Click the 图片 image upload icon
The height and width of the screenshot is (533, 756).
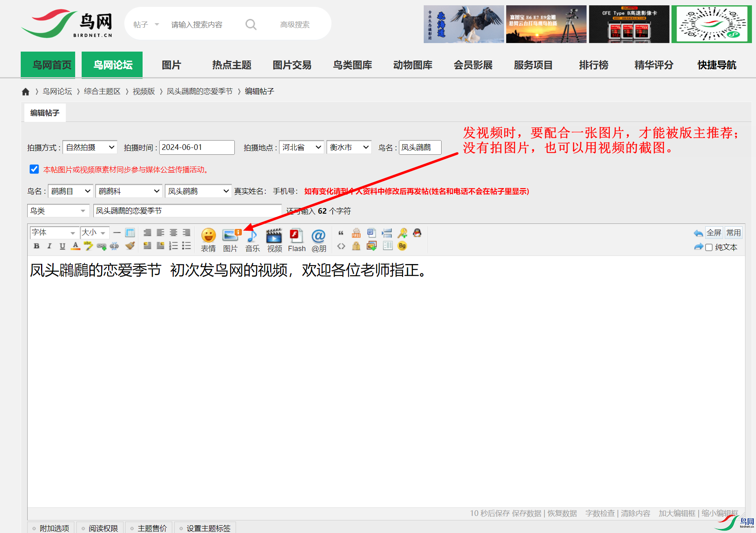point(230,240)
